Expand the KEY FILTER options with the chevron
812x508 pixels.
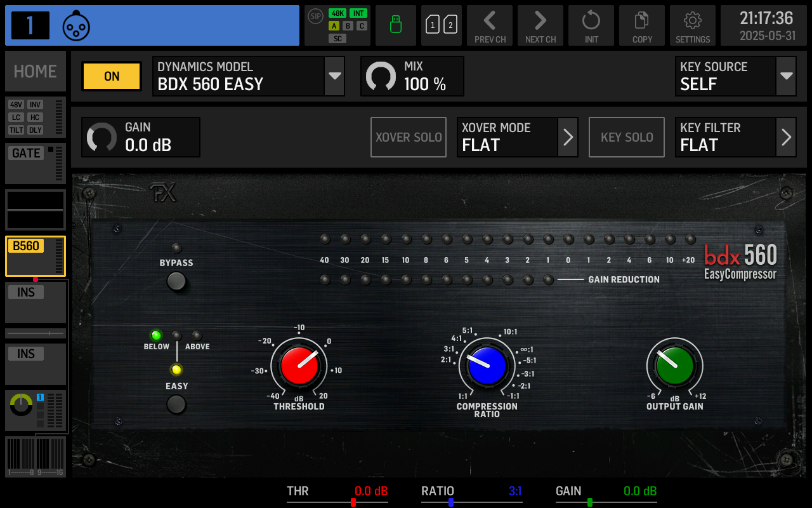[786, 137]
